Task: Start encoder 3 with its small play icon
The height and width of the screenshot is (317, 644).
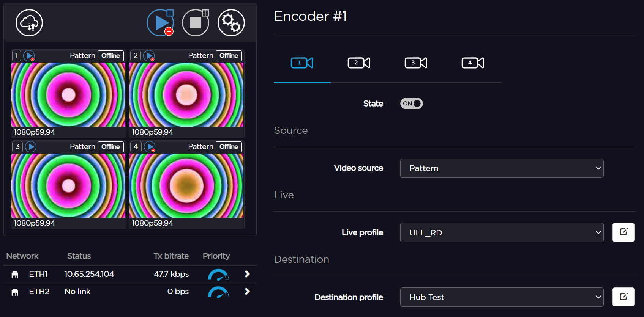Action: pyautogui.click(x=31, y=147)
